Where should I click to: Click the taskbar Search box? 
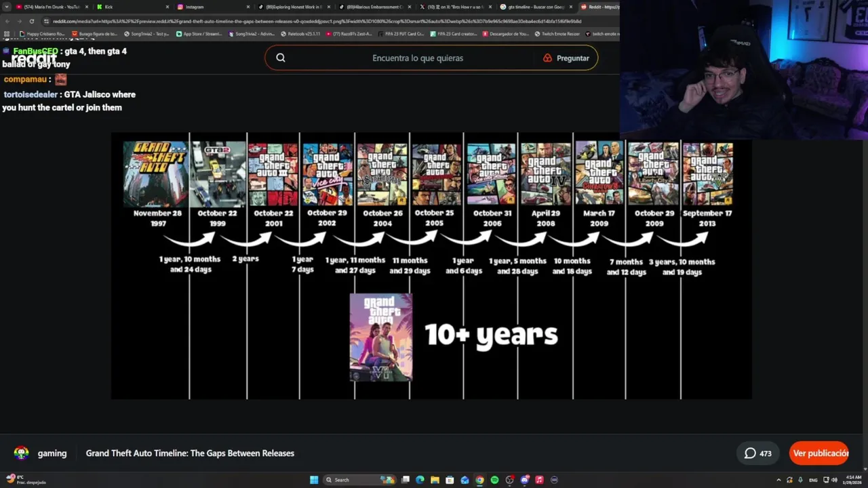tap(359, 480)
